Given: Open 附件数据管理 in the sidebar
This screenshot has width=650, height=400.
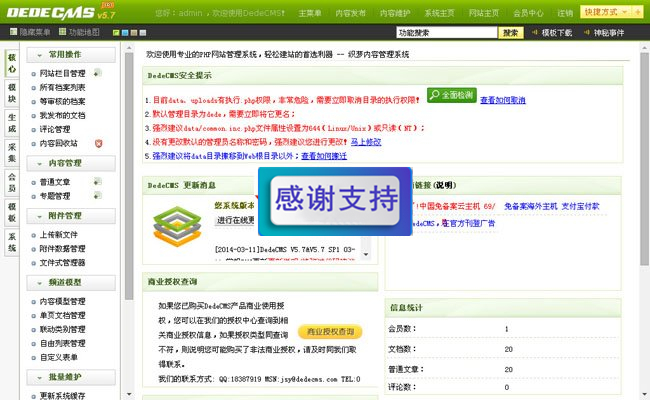Looking at the screenshot, I should [x=62, y=249].
